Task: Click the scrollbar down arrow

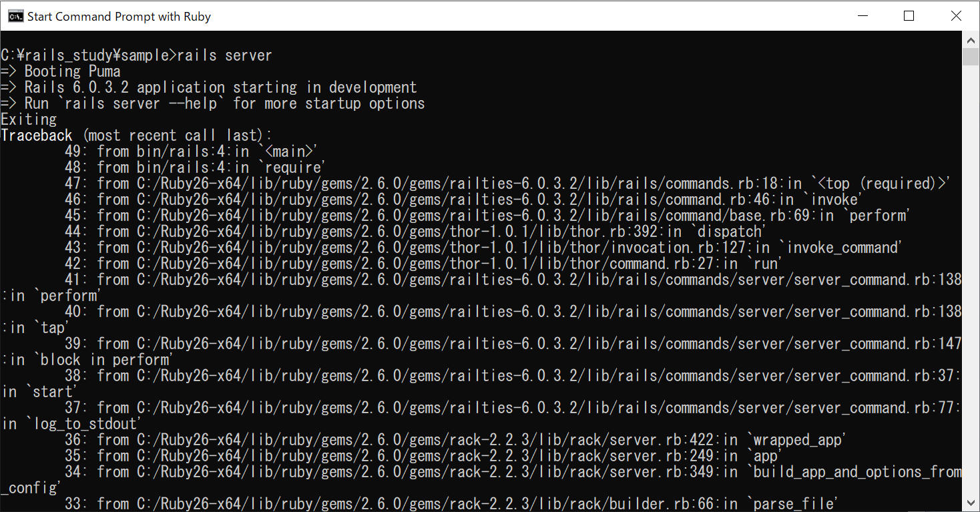Action: click(x=971, y=503)
